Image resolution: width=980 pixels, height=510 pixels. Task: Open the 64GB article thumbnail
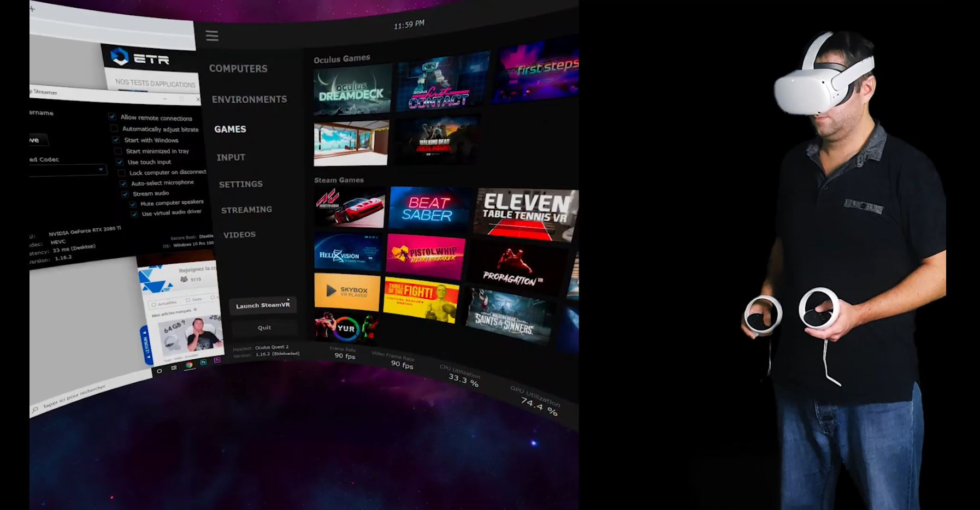pyautogui.click(x=191, y=335)
